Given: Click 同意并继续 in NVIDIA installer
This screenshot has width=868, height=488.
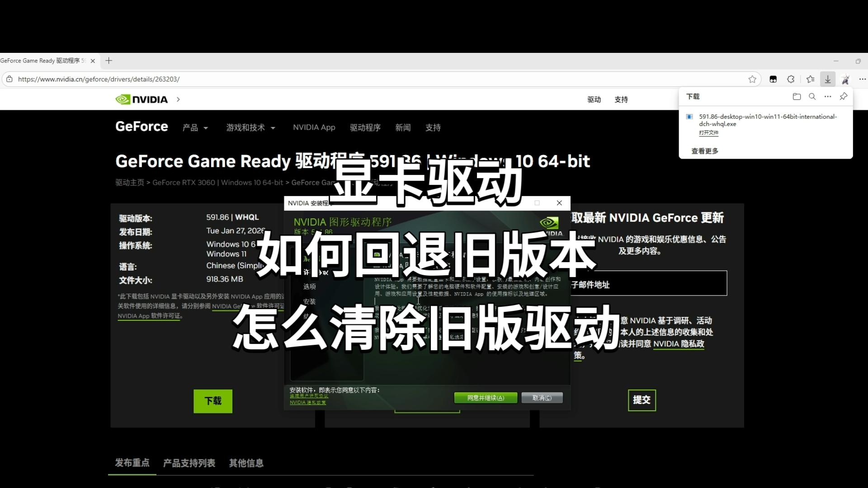Looking at the screenshot, I should [x=486, y=398].
